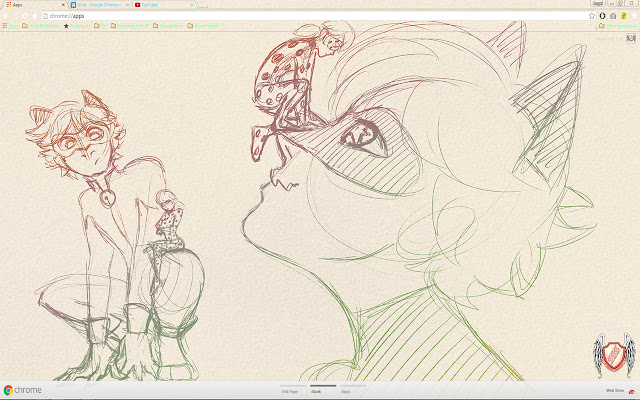This screenshot has height=400, width=640.
Task: Open the black oval extension icon
Action: 602,16
